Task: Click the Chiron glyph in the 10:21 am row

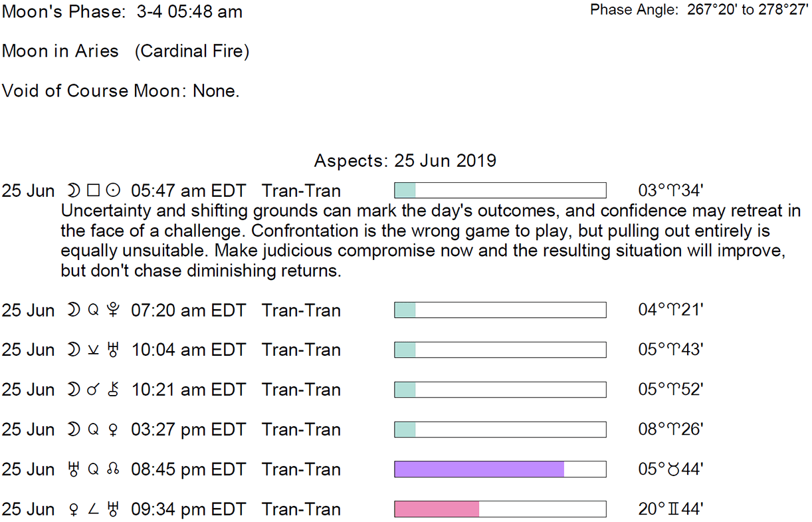Action: pyautogui.click(x=114, y=390)
